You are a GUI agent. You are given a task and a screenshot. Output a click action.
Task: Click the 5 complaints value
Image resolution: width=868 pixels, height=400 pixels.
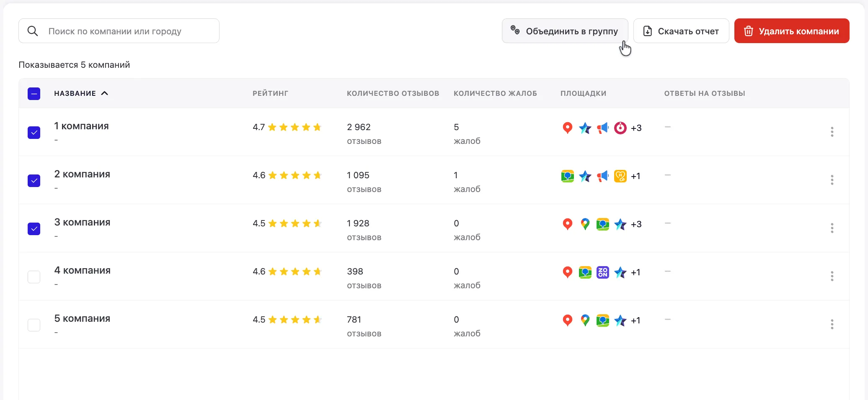456,127
